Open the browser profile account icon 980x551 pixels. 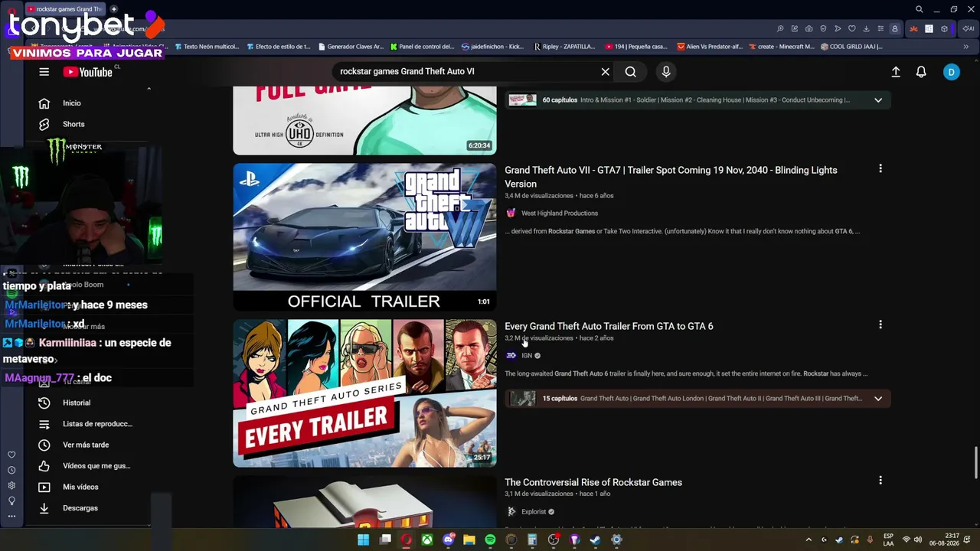(894, 29)
